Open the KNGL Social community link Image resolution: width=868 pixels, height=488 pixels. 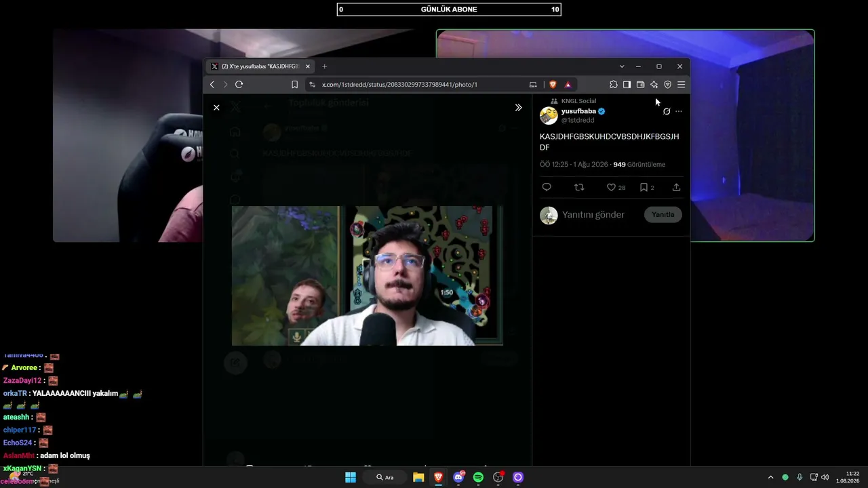click(578, 101)
